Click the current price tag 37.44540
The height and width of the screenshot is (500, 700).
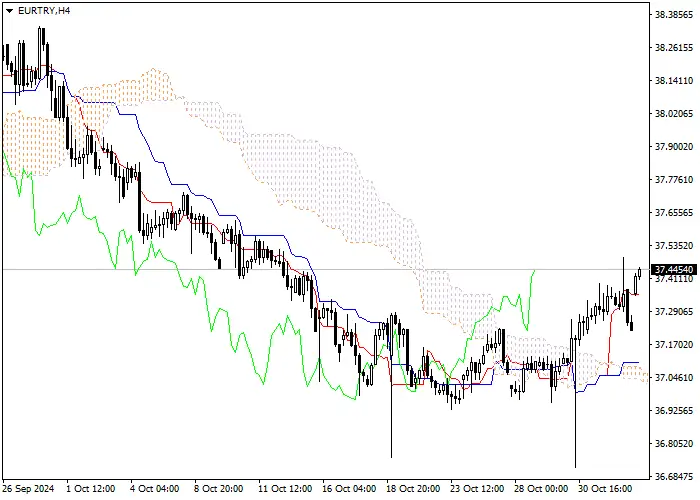click(x=674, y=270)
